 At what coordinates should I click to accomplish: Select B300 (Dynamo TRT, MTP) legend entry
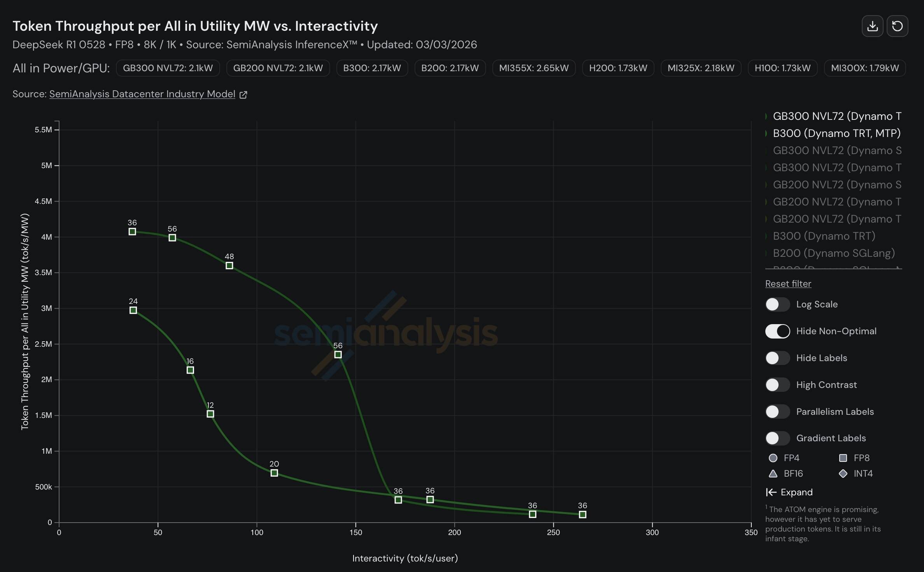[836, 133]
